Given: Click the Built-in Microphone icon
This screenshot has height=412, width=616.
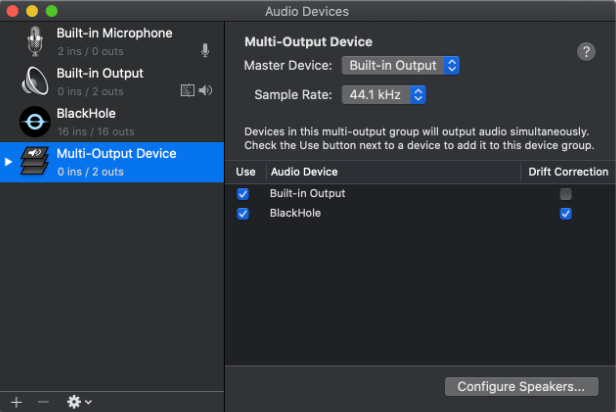Looking at the screenshot, I should pos(36,41).
